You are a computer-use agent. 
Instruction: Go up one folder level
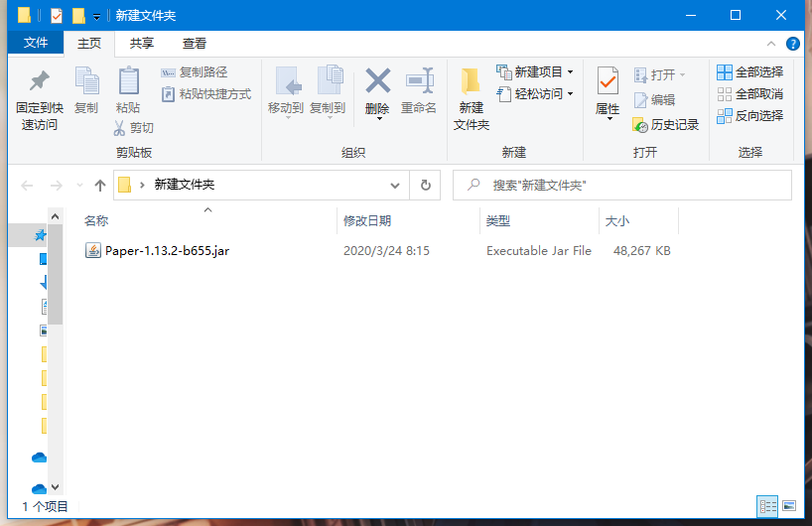[x=100, y=186]
